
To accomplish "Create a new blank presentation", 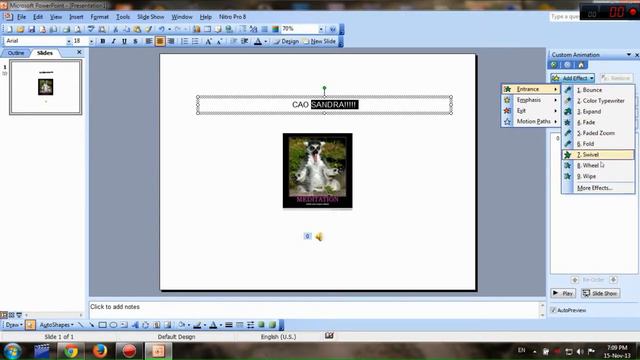I will click(9, 29).
